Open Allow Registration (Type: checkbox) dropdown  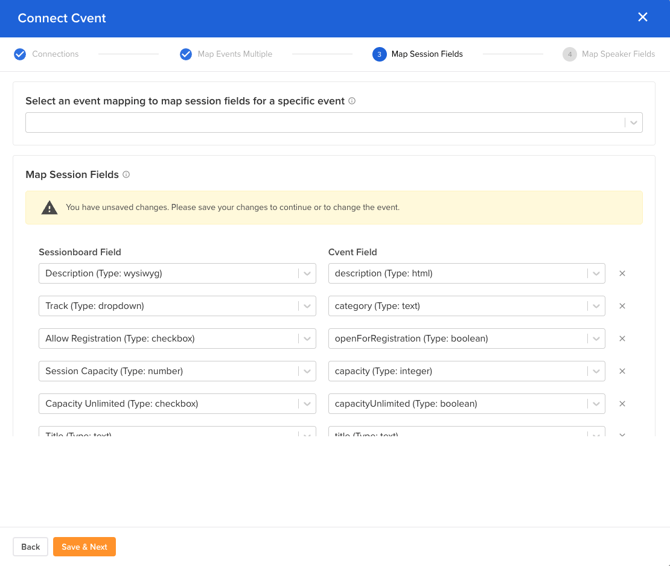(177, 338)
